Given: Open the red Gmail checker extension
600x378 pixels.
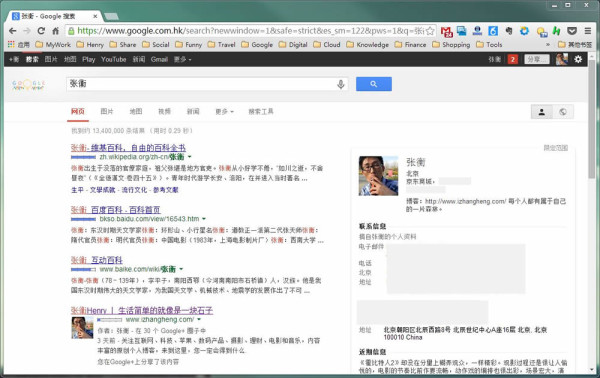Looking at the screenshot, I should pyautogui.click(x=446, y=31).
